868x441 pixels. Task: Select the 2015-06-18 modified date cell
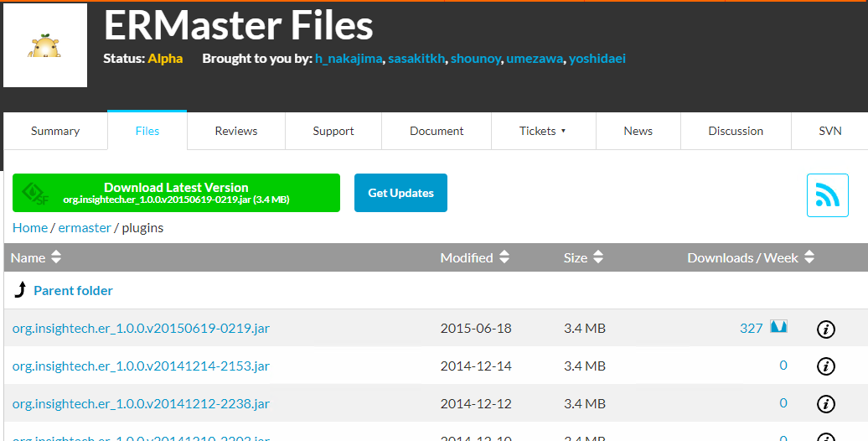(x=476, y=328)
